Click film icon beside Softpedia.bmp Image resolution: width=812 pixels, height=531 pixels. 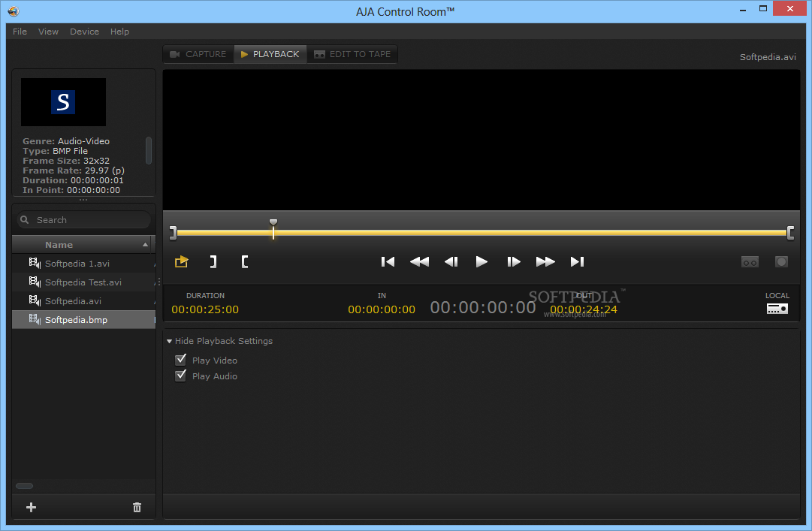click(x=35, y=319)
